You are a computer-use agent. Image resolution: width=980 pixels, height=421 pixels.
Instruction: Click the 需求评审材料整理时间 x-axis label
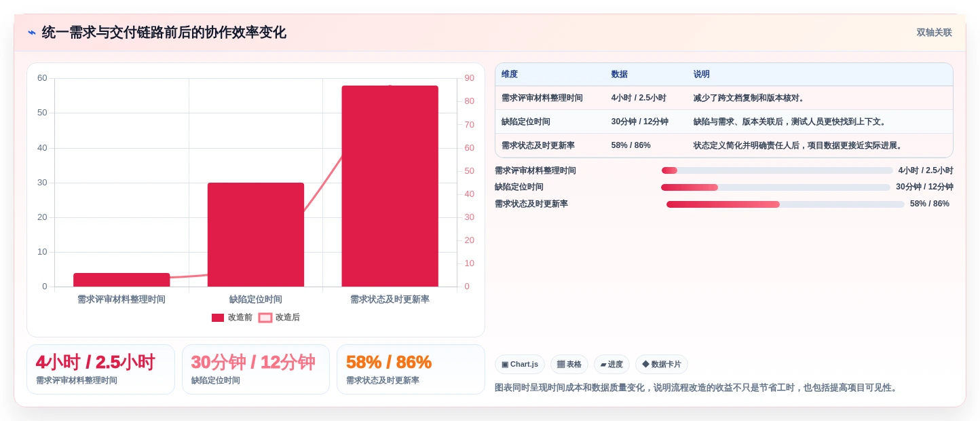point(121,299)
